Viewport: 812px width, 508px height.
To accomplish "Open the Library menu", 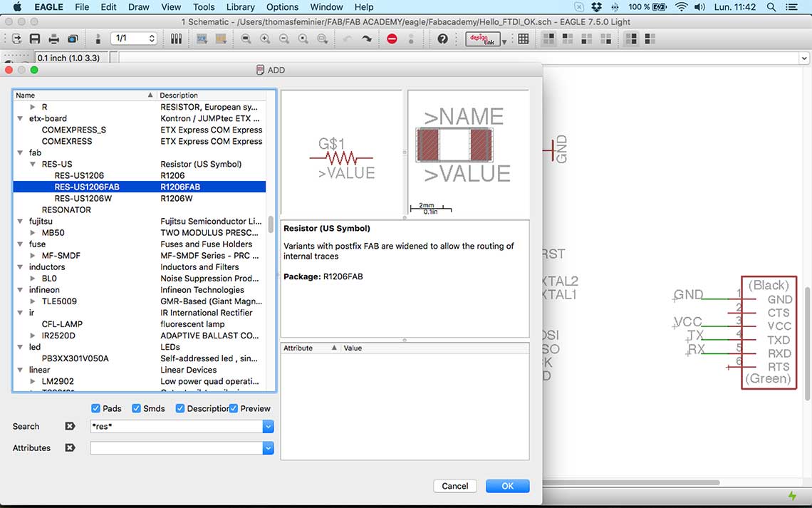I will tap(240, 7).
